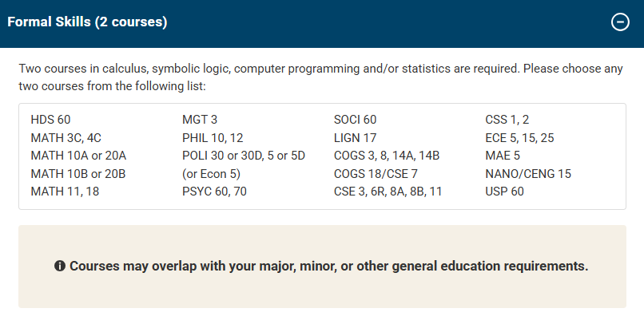Click the USP 60 course entry
Image resolution: width=644 pixels, height=324 pixels.
point(504,192)
